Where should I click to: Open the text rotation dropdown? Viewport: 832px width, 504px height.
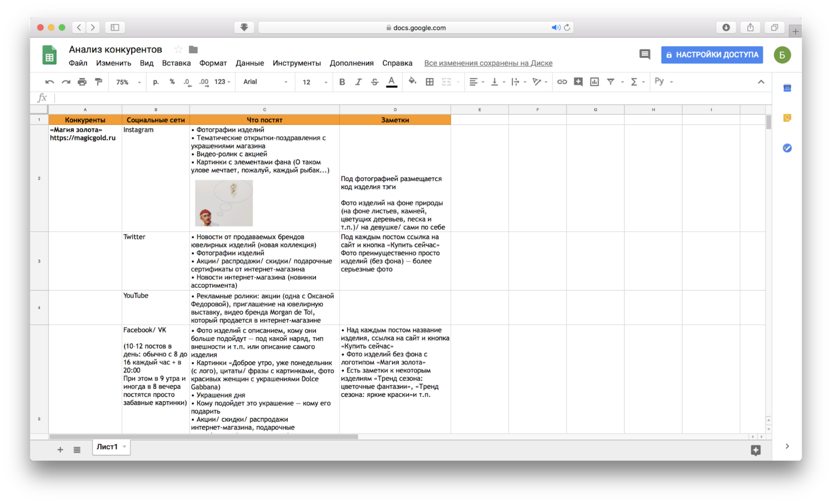pos(539,82)
